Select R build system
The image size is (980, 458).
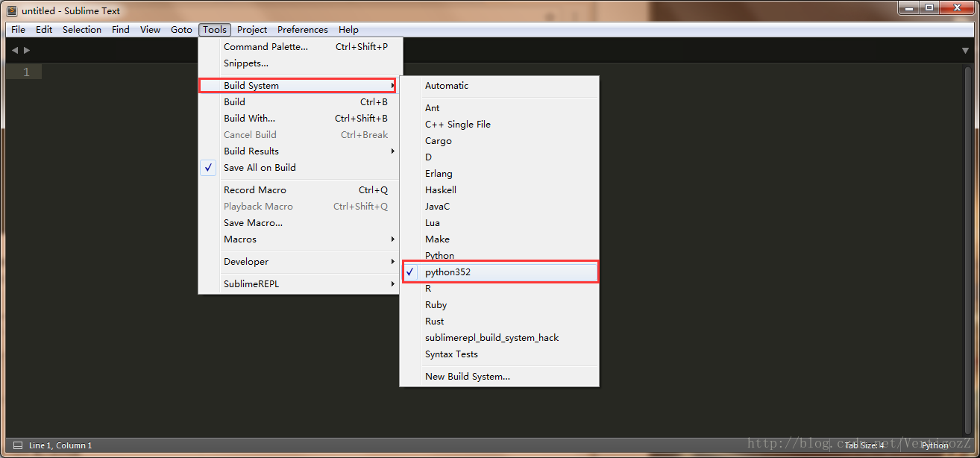[x=500, y=289]
